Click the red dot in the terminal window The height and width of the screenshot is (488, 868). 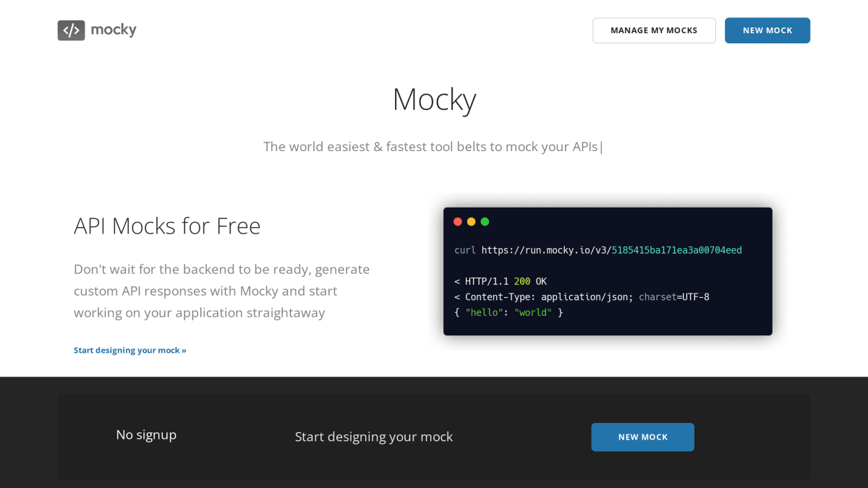(458, 222)
